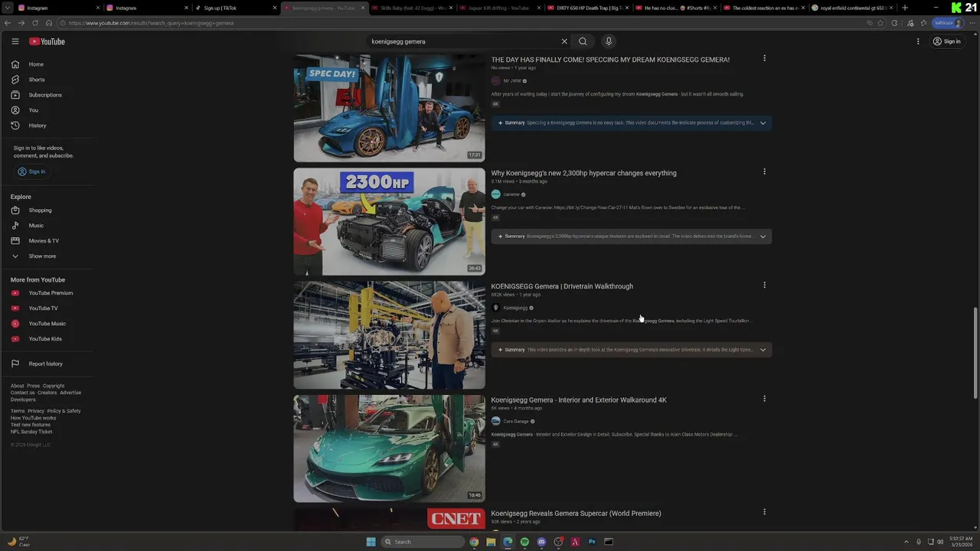Open Drivetrain Walkthrough factory thumbnail
The height and width of the screenshot is (551, 980).
tap(389, 335)
